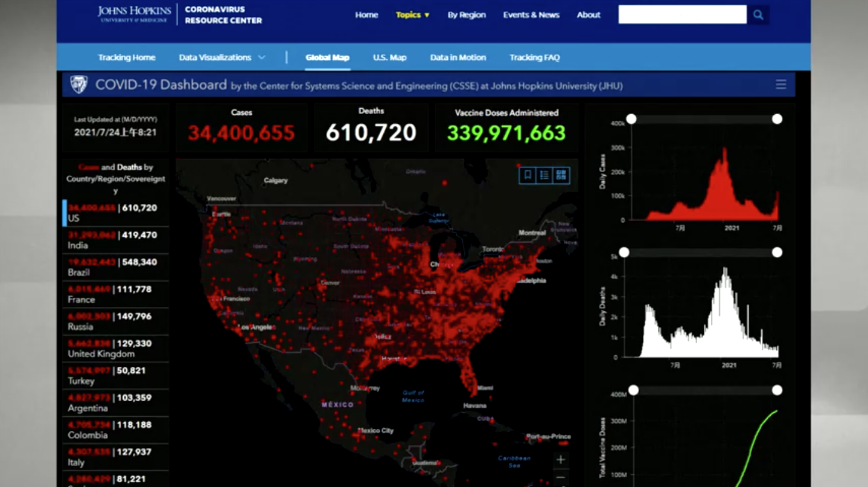Image resolution: width=868 pixels, height=487 pixels.
Task: Open the map legend list icon
Action: point(544,175)
